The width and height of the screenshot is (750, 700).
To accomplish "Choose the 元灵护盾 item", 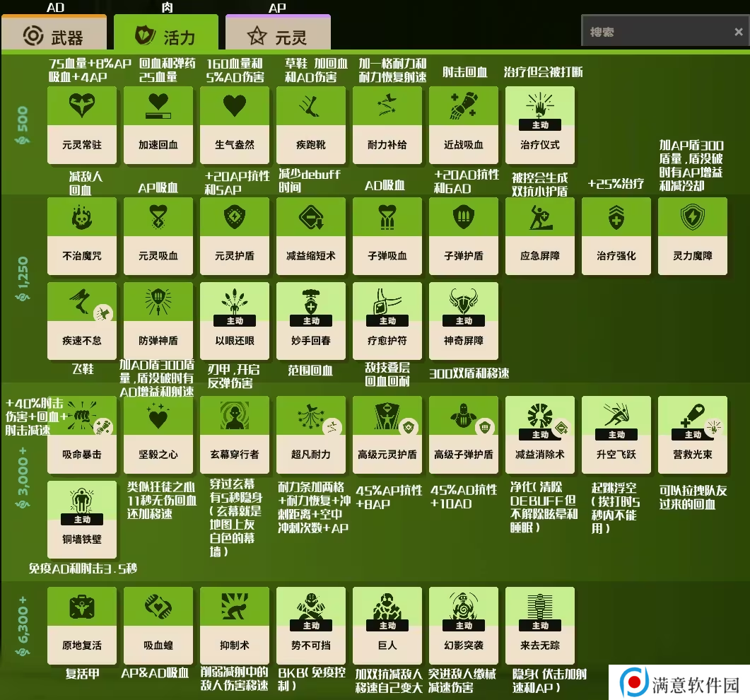I will coord(235,236).
